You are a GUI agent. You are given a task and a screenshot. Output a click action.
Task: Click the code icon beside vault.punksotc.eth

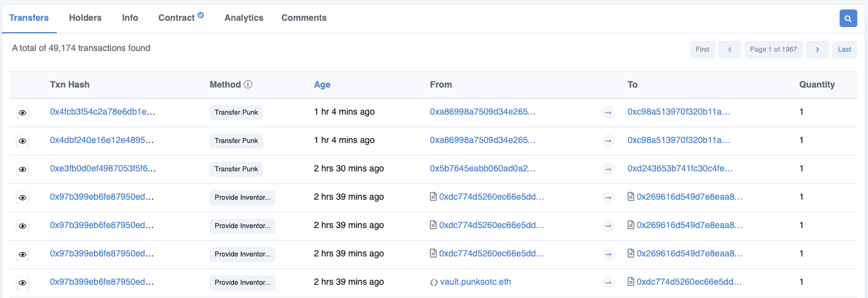[x=433, y=282]
